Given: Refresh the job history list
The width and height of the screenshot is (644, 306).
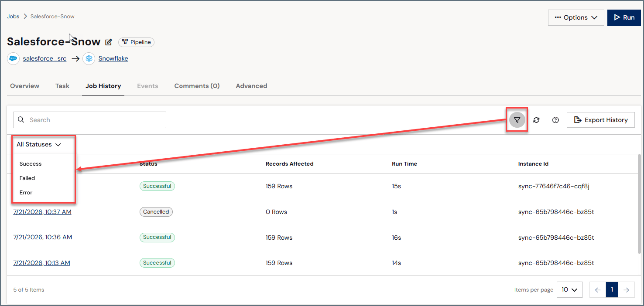Looking at the screenshot, I should 536,120.
